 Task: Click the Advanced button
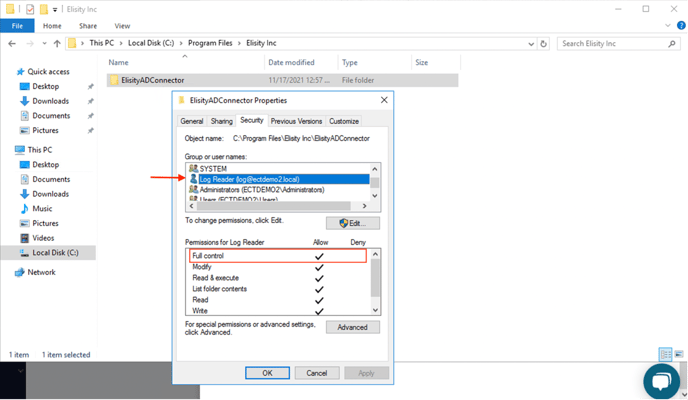coord(352,327)
